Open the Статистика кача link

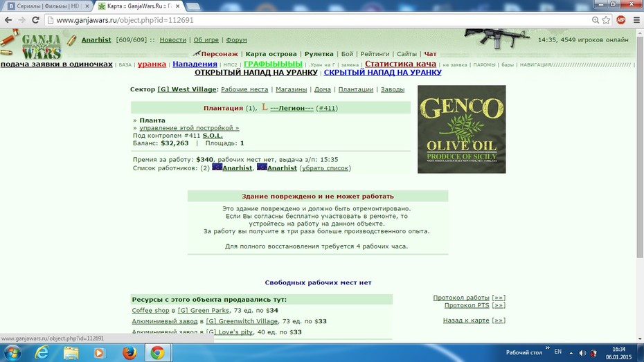tap(400, 64)
